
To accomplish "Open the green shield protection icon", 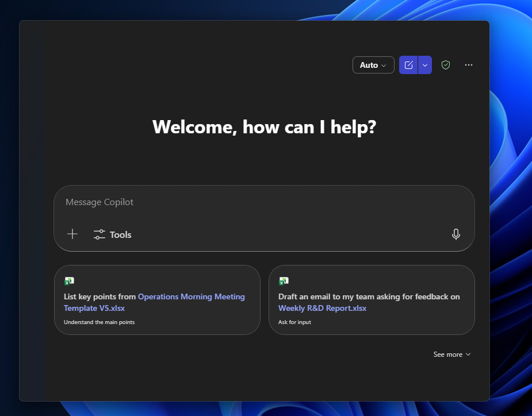I will (x=446, y=65).
